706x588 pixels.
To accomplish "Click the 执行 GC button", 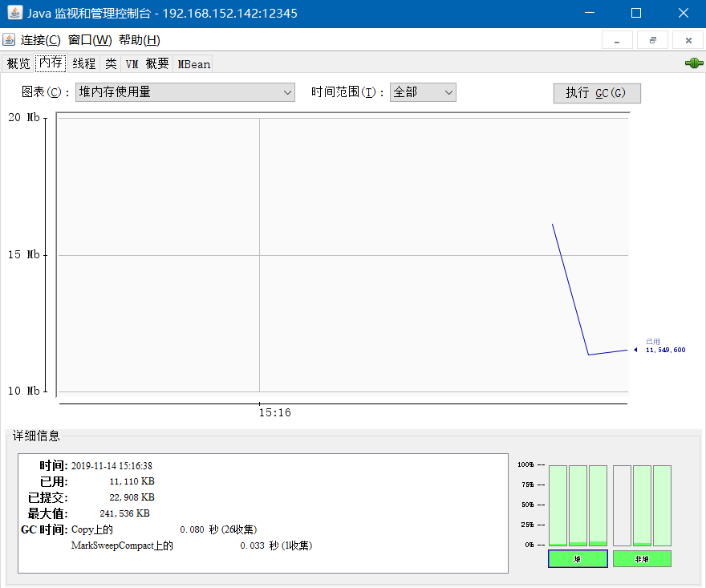I will tap(597, 93).
